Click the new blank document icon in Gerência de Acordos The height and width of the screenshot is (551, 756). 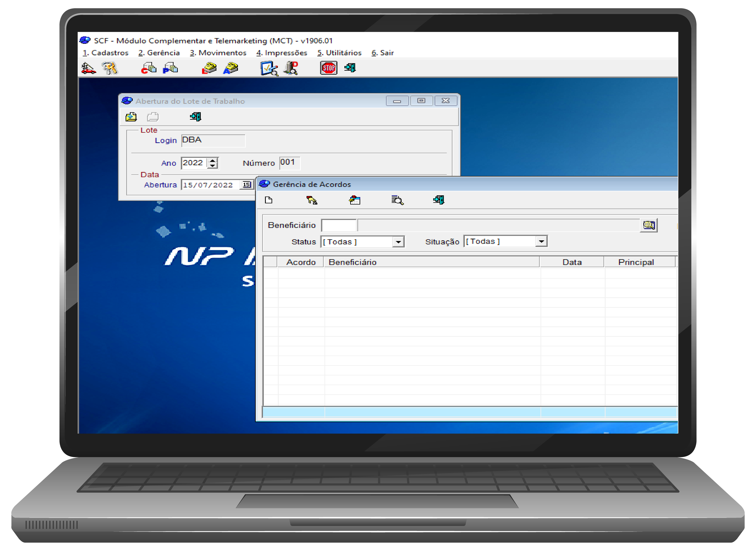point(268,200)
